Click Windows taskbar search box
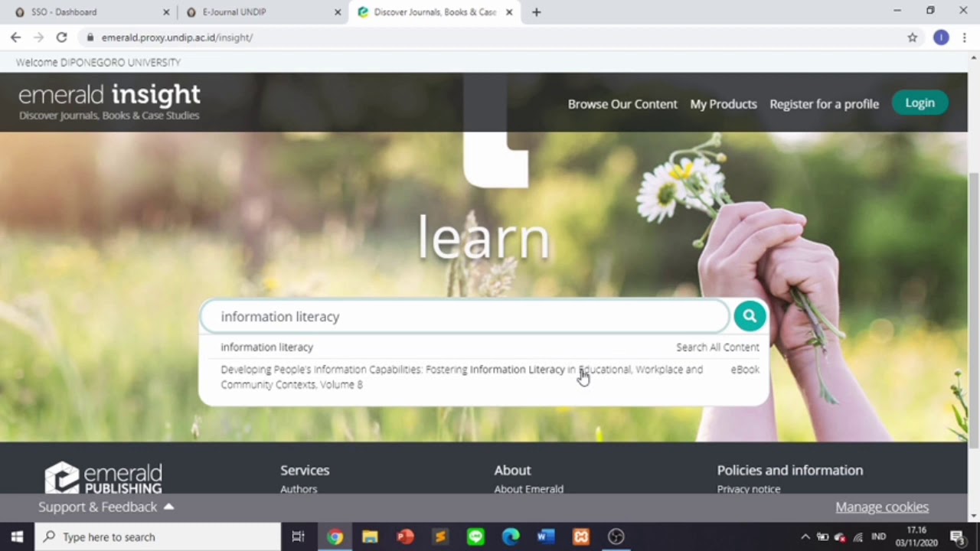 tap(158, 536)
